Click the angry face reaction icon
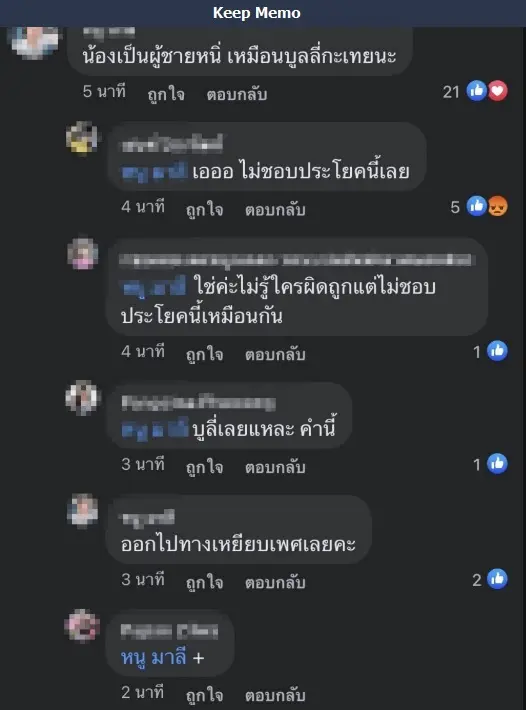The height and width of the screenshot is (710, 526). (x=497, y=206)
